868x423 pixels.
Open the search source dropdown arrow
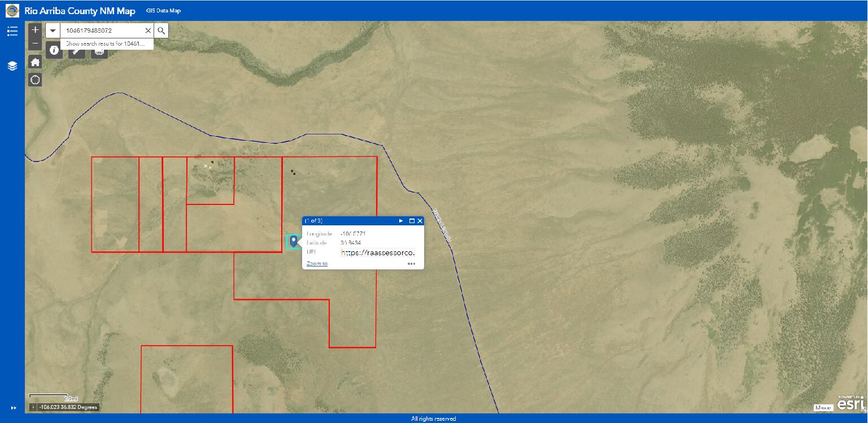[x=52, y=30]
